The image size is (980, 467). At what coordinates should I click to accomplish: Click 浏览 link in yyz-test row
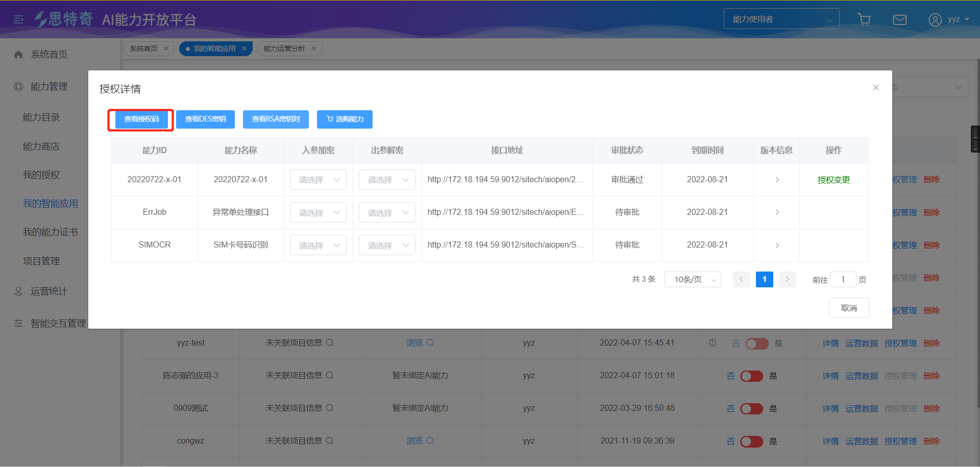414,342
